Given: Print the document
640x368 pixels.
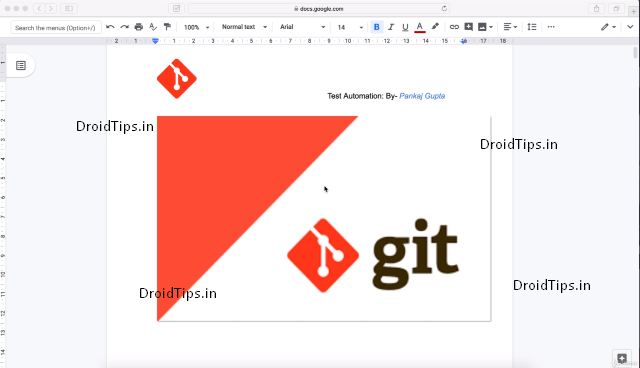Looking at the screenshot, I should click(x=139, y=27).
